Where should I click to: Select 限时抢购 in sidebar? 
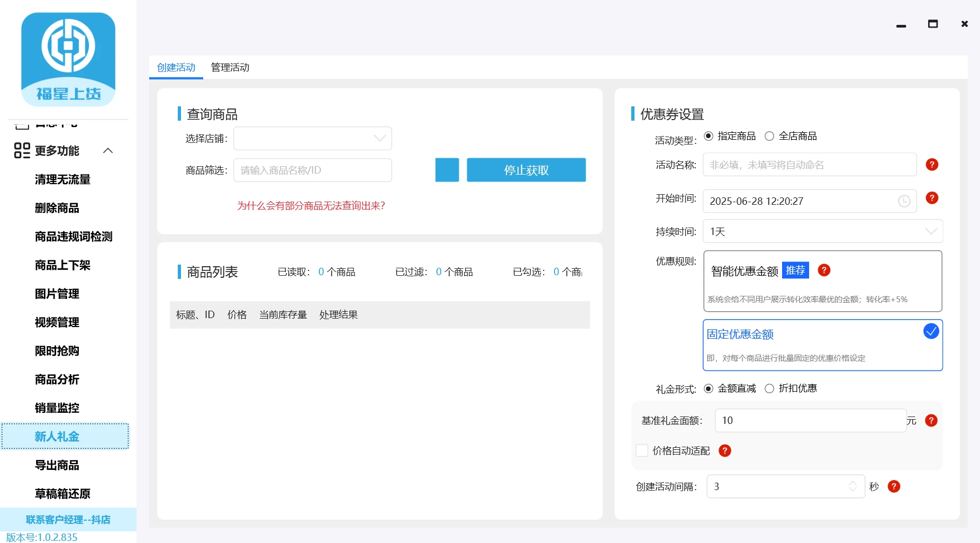[x=57, y=351]
